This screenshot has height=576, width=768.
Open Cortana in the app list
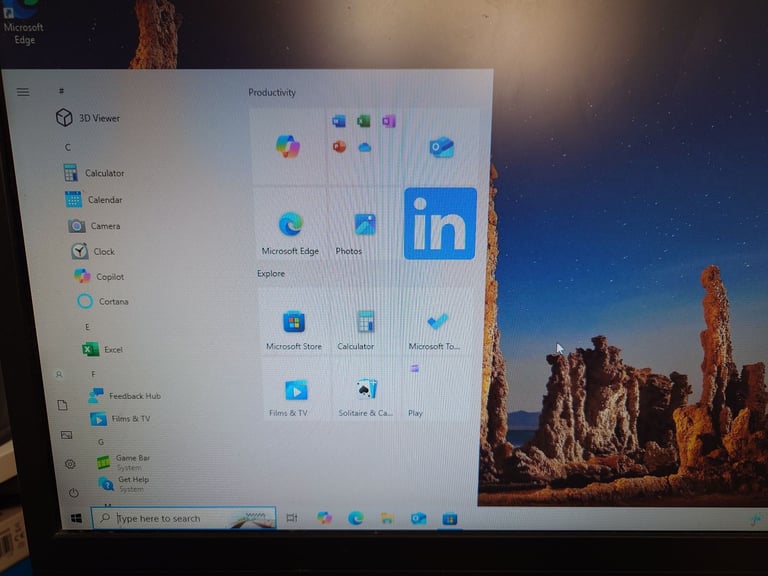(103, 301)
